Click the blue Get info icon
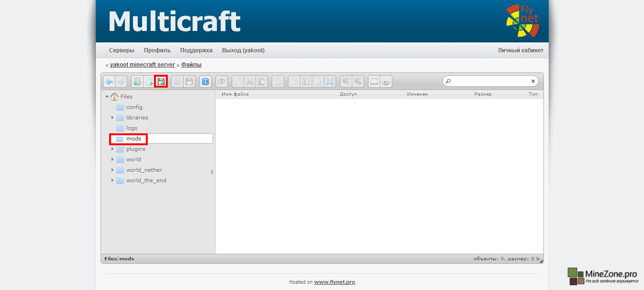644x290 pixels. click(205, 81)
